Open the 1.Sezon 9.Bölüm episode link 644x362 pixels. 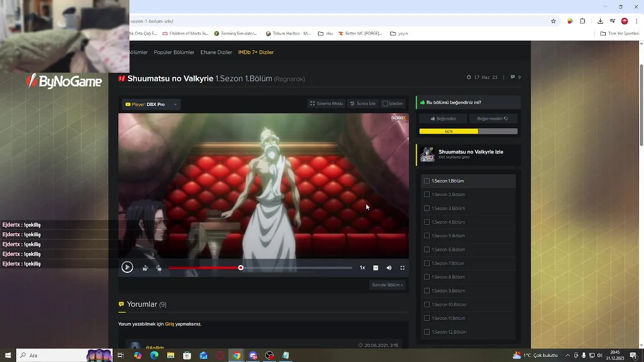[448, 291]
